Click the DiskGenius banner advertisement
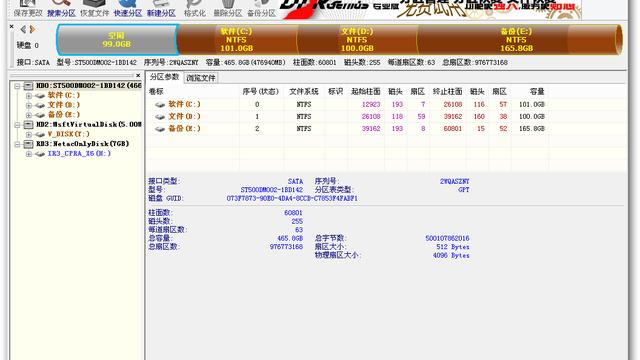Screen dimensions: 640x360 click(x=431, y=9)
